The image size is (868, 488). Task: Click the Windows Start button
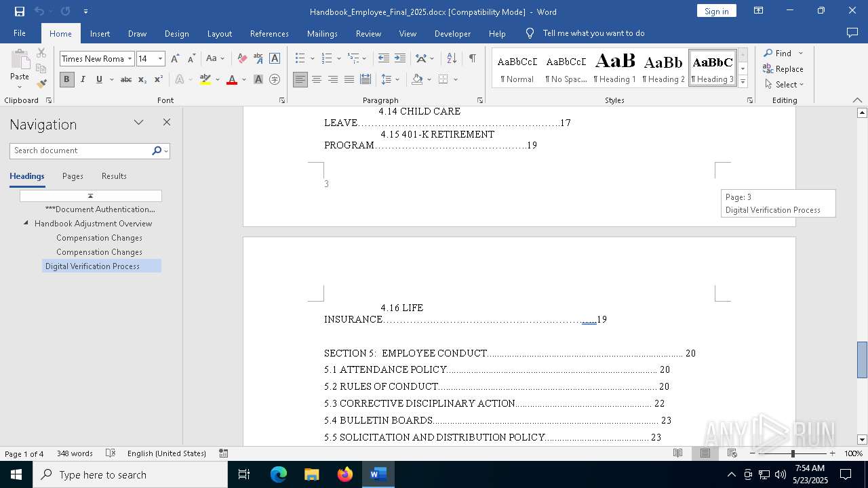tap(16, 474)
